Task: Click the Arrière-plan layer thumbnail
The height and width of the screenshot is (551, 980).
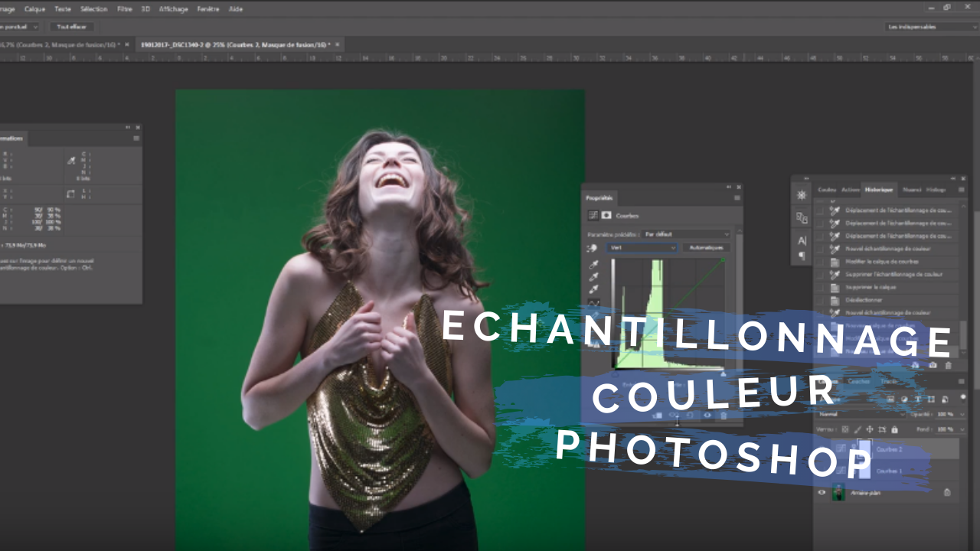Action: pos(838,492)
